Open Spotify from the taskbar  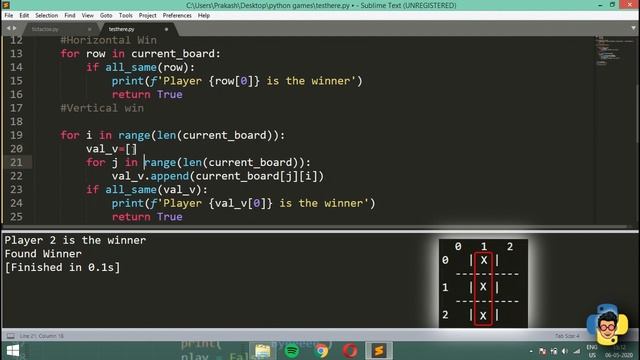click(x=291, y=351)
